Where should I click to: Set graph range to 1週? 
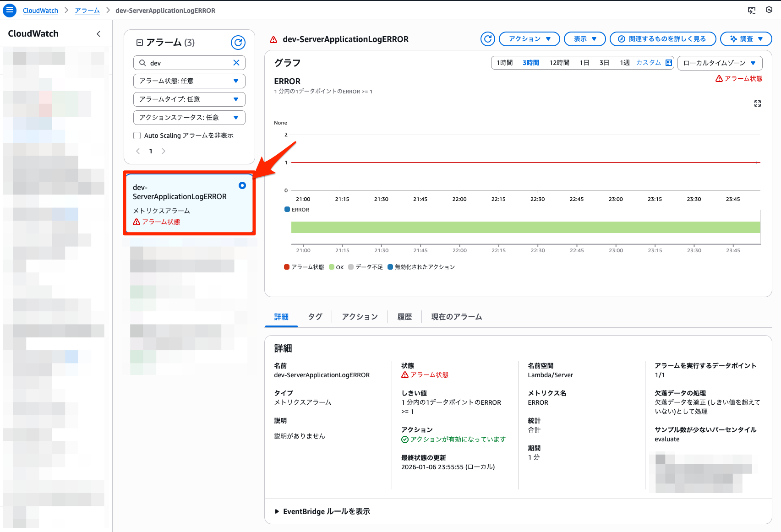click(x=624, y=63)
